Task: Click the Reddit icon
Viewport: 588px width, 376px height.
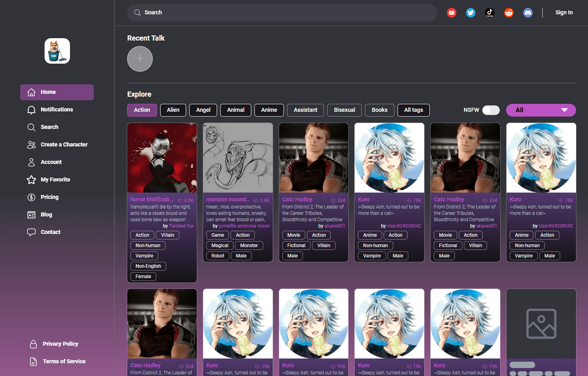Action: [x=508, y=13]
